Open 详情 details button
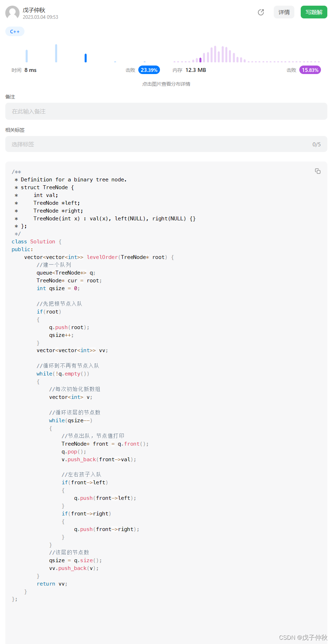 pos(284,12)
